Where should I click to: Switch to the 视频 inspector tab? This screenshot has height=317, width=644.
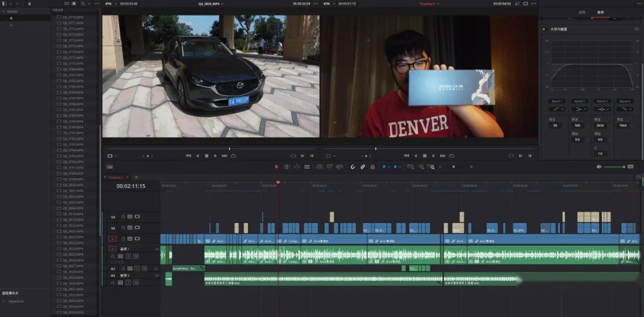[581, 13]
